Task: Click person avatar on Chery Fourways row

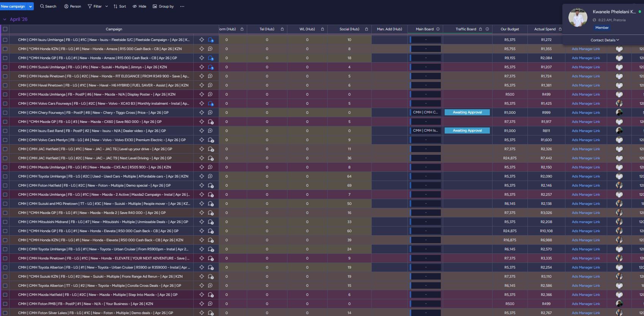Action: coord(619,113)
